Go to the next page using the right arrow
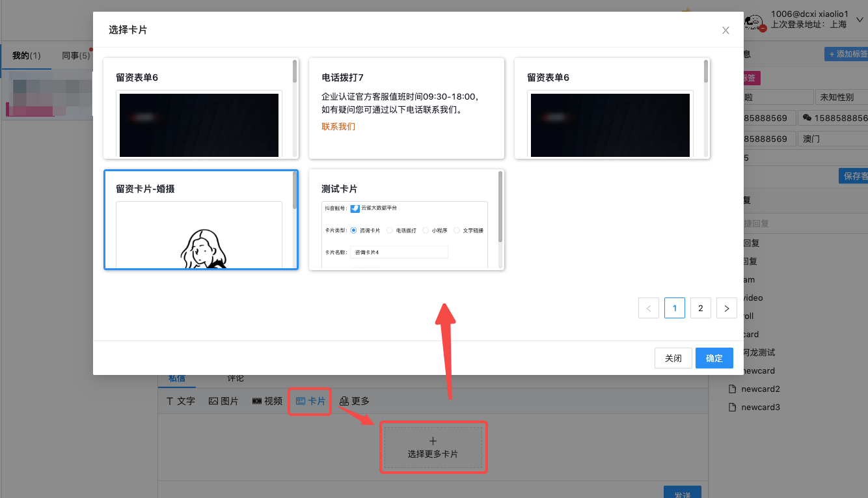This screenshot has height=498, width=868. coord(726,307)
